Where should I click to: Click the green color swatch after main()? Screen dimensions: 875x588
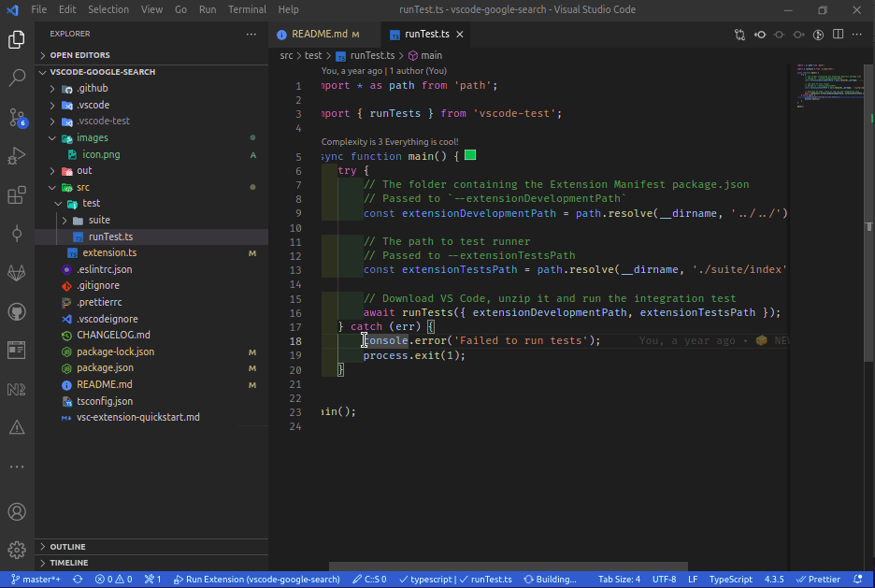tap(470, 155)
